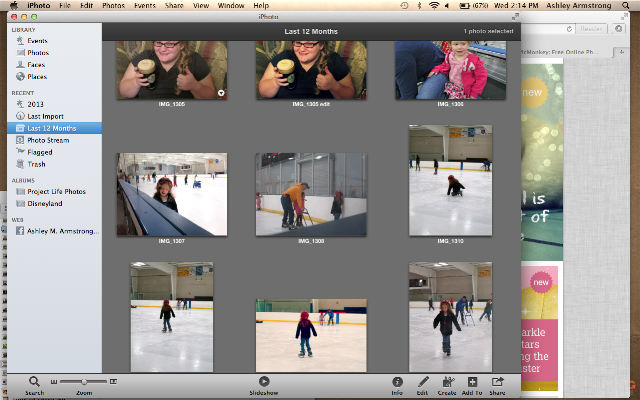Click the Search magnifier icon
The width and height of the screenshot is (640, 400).
(x=34, y=382)
